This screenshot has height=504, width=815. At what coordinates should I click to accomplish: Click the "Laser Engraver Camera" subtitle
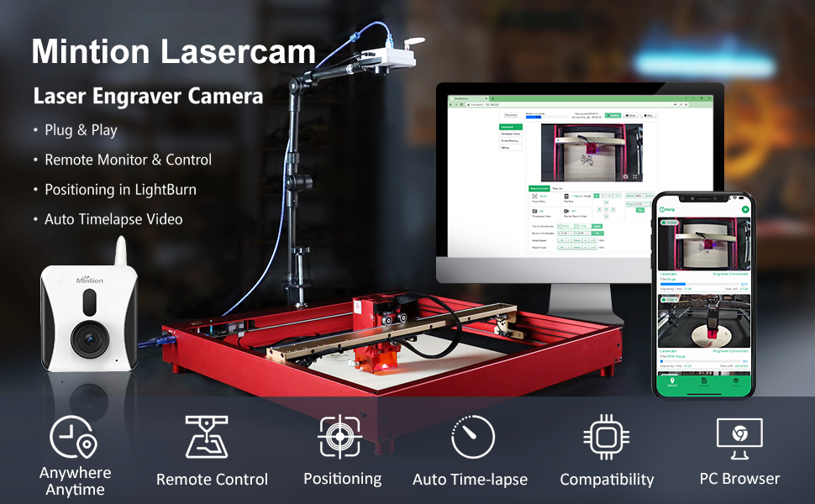tap(148, 96)
